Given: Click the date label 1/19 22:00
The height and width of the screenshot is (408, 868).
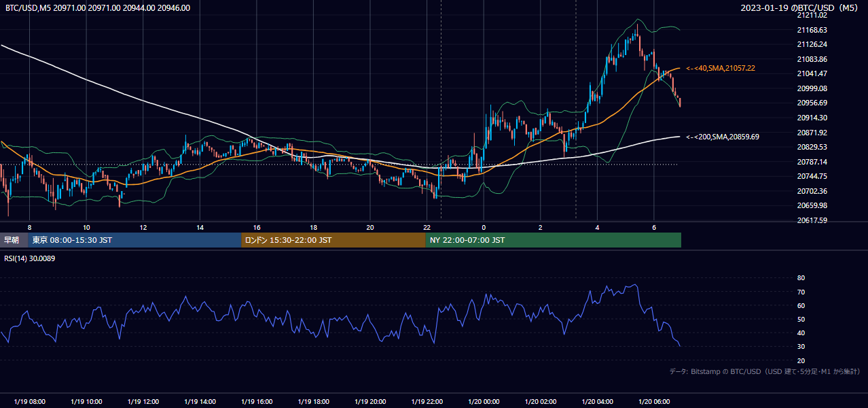Looking at the screenshot, I should (427, 401).
